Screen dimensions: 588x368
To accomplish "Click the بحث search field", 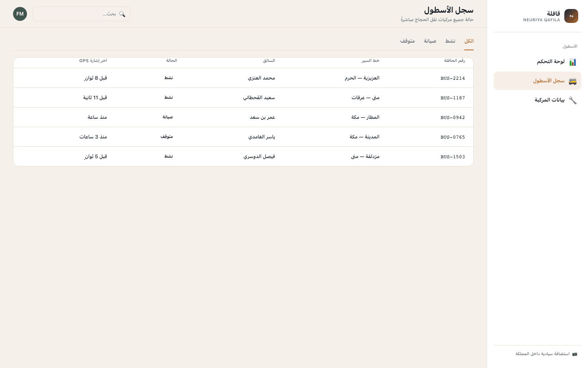I will [82, 14].
